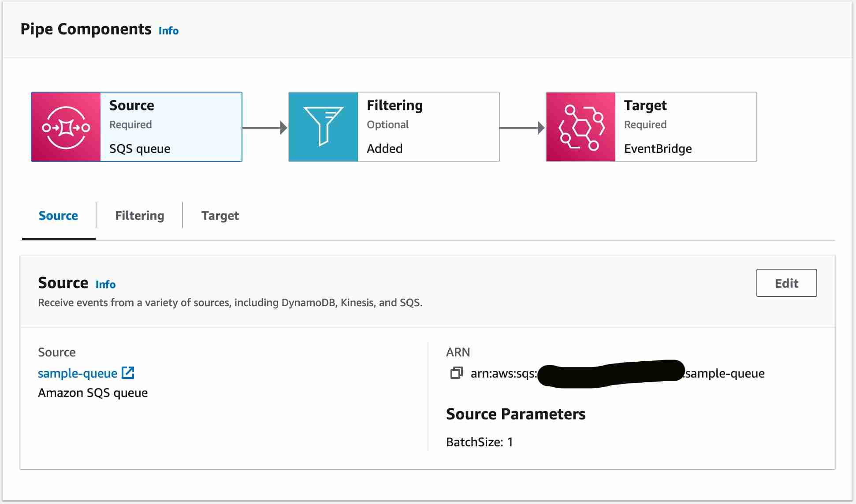Open Info link beside Source heading
856x504 pixels.
pos(105,285)
